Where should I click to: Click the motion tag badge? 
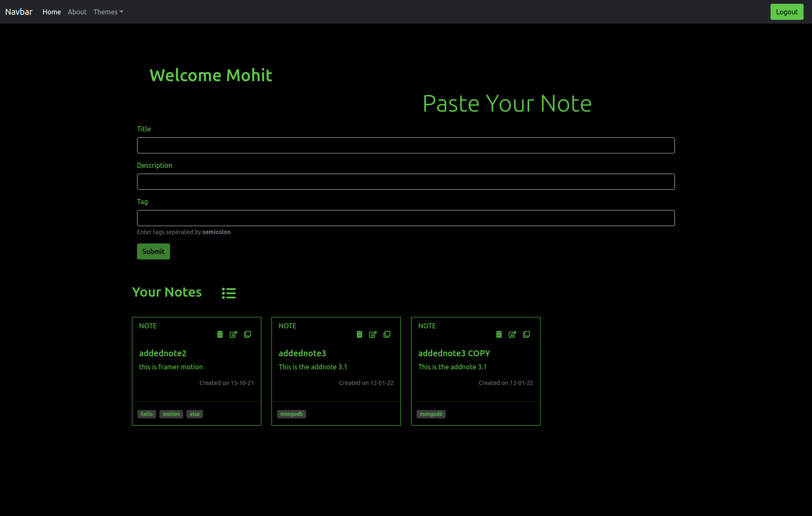[171, 414]
